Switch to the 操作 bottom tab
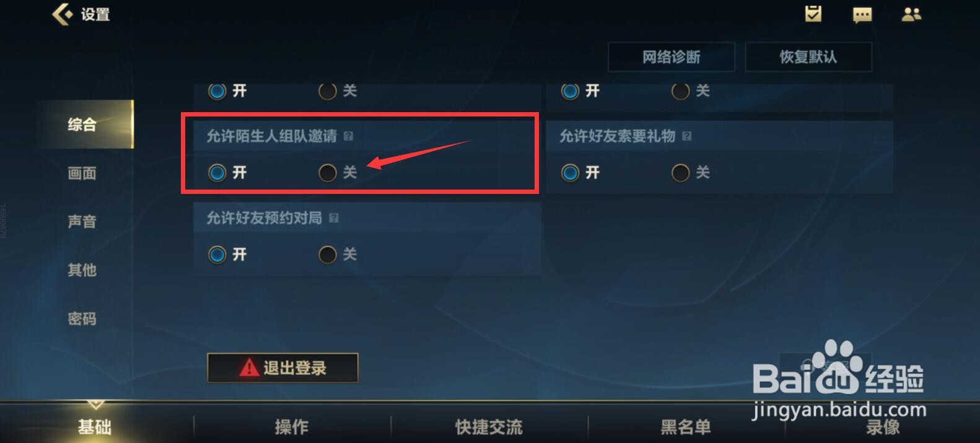The image size is (980, 443). [x=292, y=426]
